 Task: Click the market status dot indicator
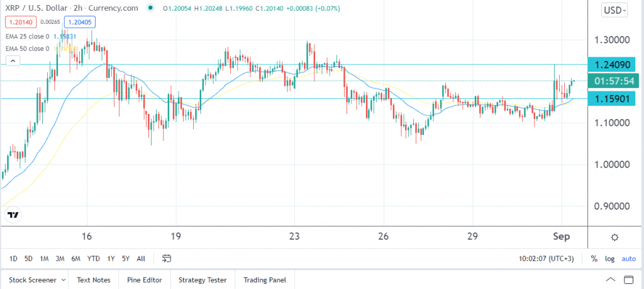pyautogui.click(x=152, y=8)
